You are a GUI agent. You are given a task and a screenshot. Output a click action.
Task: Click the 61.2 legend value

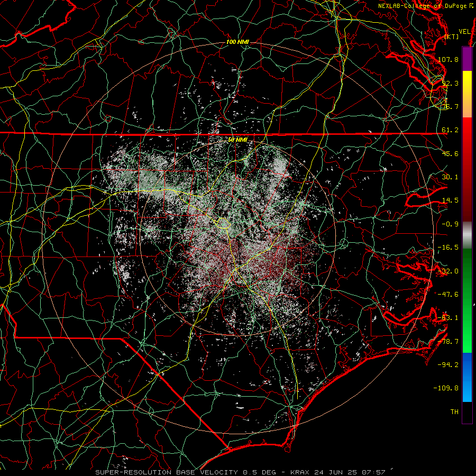tap(450, 130)
